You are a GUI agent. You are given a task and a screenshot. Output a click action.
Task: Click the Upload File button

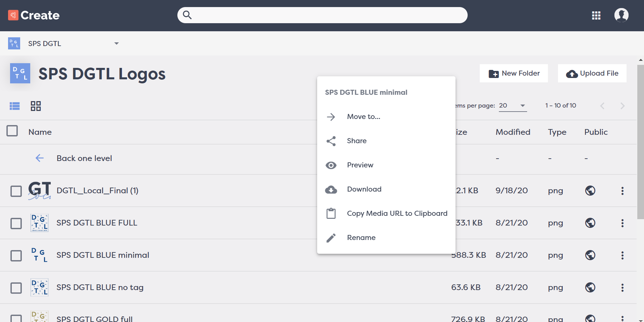(x=592, y=73)
